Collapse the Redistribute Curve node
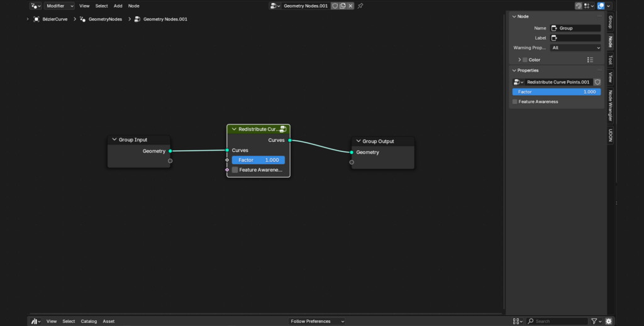The image size is (644, 326). point(234,129)
